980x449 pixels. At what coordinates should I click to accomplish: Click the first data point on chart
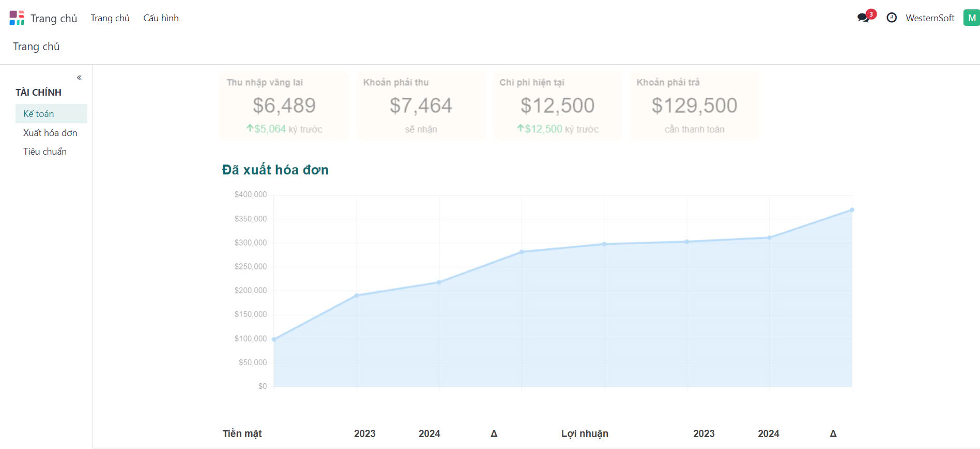click(274, 339)
